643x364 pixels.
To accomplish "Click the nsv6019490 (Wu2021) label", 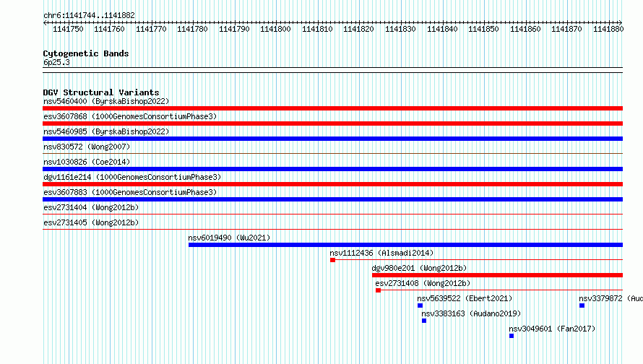I will (x=229, y=238).
